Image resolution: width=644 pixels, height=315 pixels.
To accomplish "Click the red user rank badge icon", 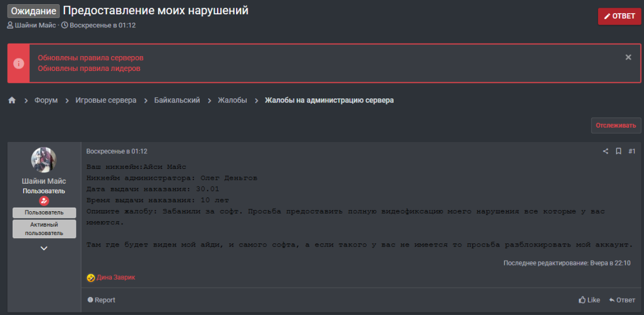I will 44,201.
